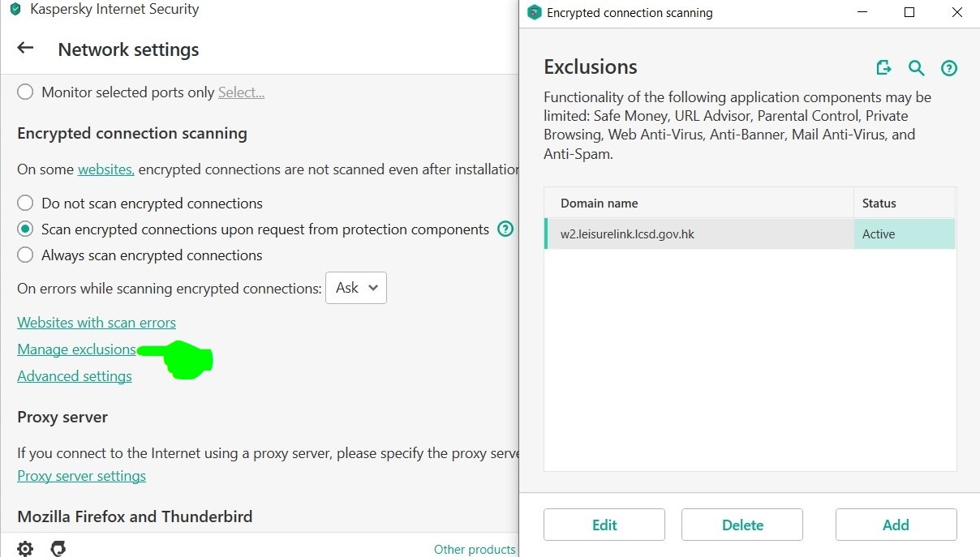Delete the selected exclusion

741,525
